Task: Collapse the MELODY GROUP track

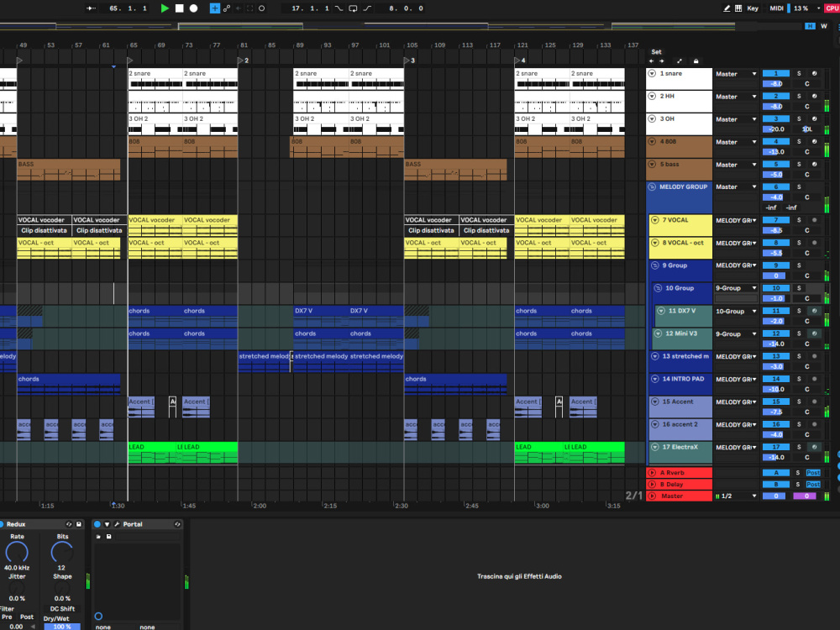Action: (652, 187)
